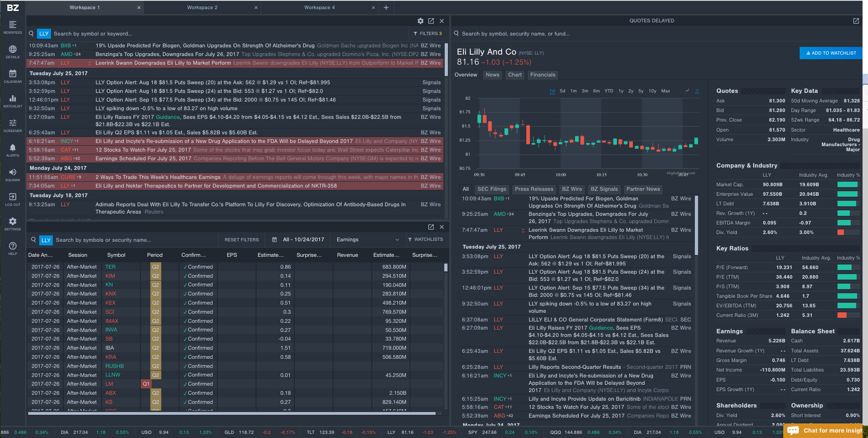
Task: Expand the Leerink Swann downgrade story chevron in newsfeed
Action: click(90, 63)
